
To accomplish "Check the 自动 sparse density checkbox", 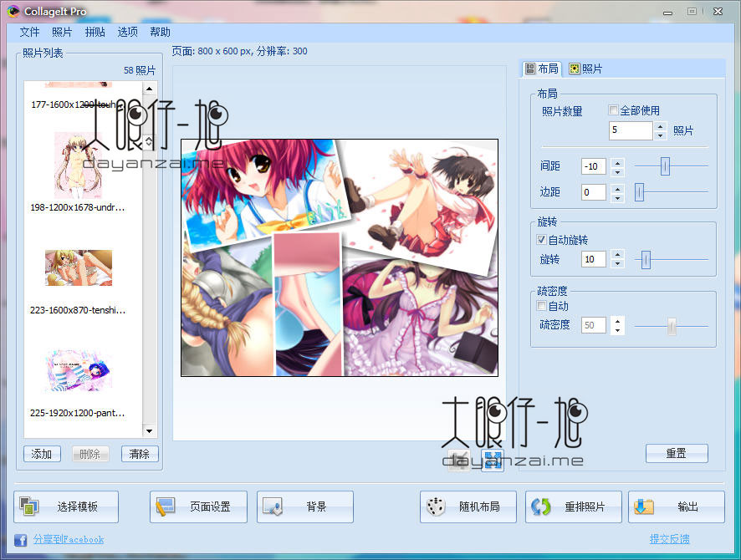I will 542,306.
